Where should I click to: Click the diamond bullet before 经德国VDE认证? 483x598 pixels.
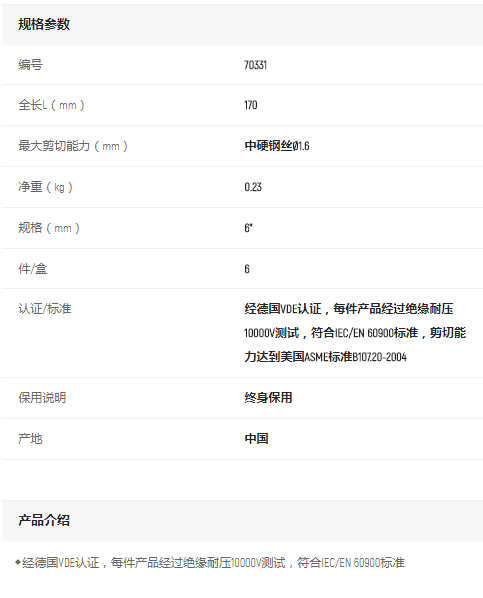pos(18,562)
